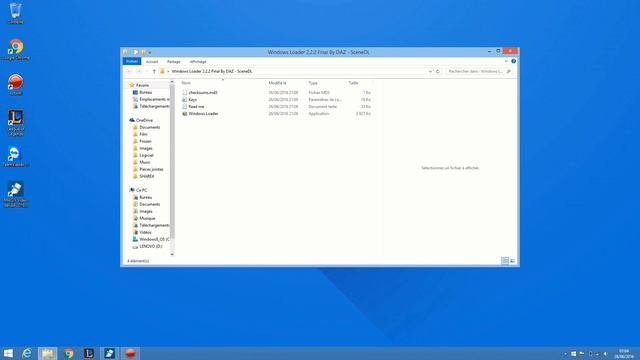Click the taskbar clock and date
Viewport: 640px width, 360px height.
click(624, 353)
